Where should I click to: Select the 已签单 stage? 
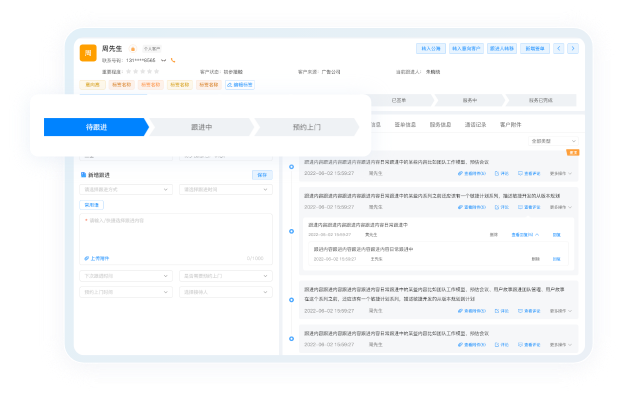coord(399,100)
